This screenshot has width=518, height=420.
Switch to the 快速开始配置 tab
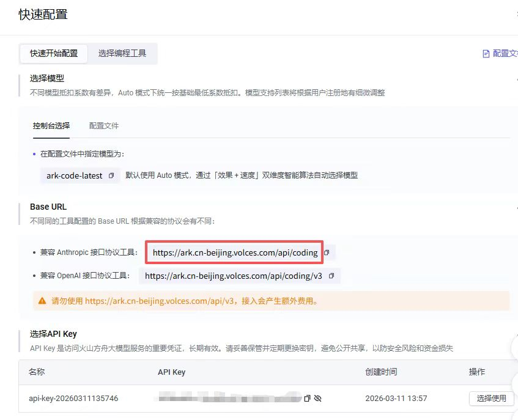click(54, 53)
